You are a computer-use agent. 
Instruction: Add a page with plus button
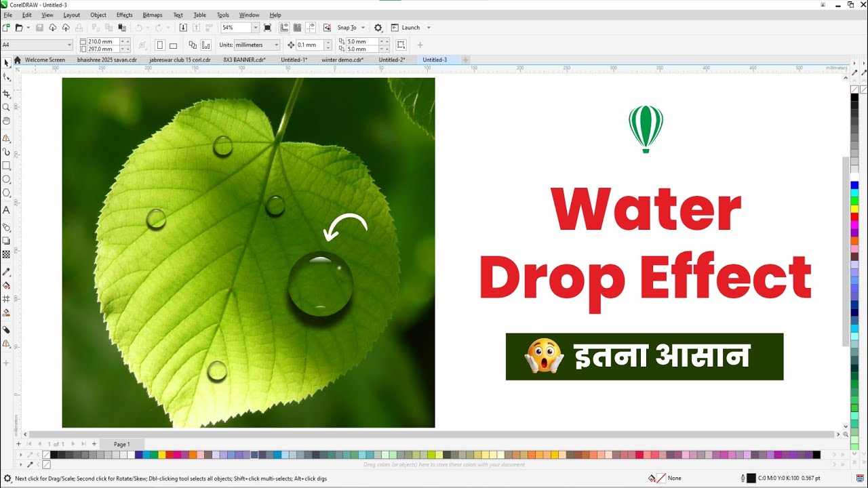94,444
